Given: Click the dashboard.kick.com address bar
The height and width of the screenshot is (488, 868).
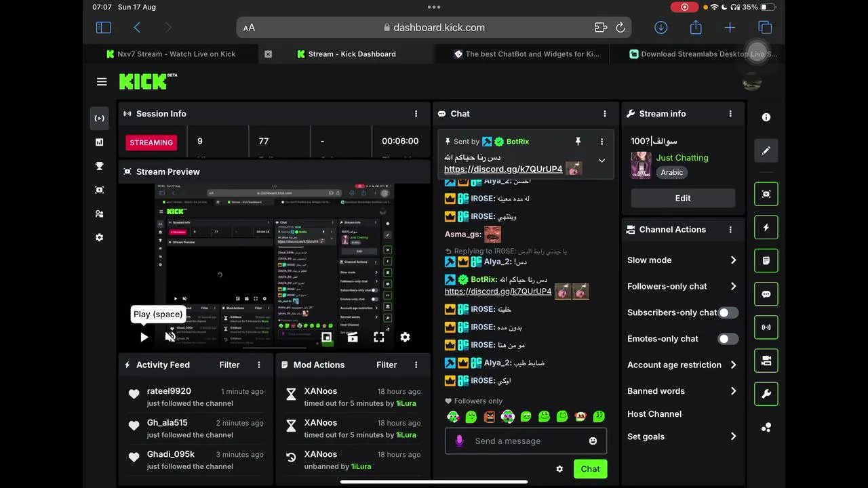Looking at the screenshot, I should (x=434, y=28).
